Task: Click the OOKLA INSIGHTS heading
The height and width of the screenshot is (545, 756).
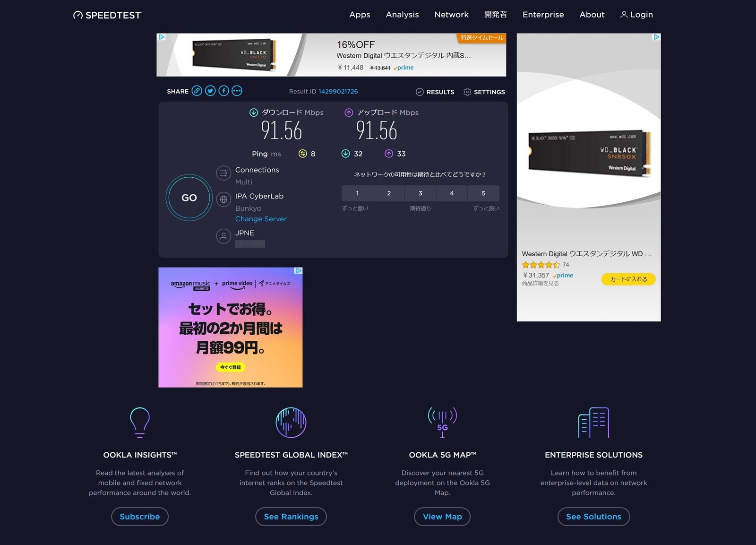Action: [x=140, y=455]
